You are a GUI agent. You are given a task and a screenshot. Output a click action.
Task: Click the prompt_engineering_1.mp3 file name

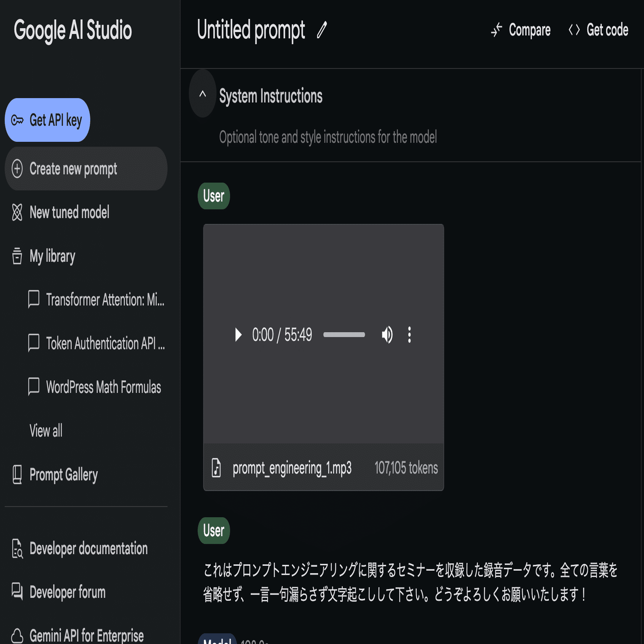[x=292, y=468]
